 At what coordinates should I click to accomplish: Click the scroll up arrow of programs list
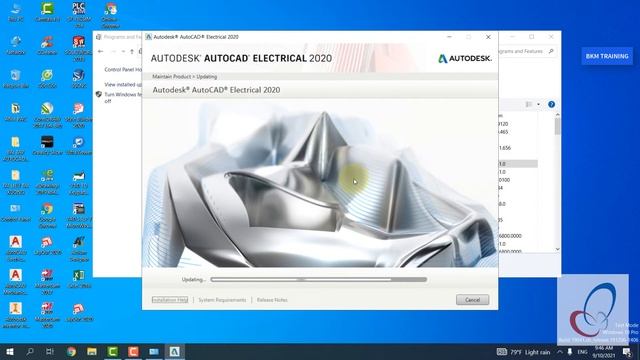tap(558, 116)
